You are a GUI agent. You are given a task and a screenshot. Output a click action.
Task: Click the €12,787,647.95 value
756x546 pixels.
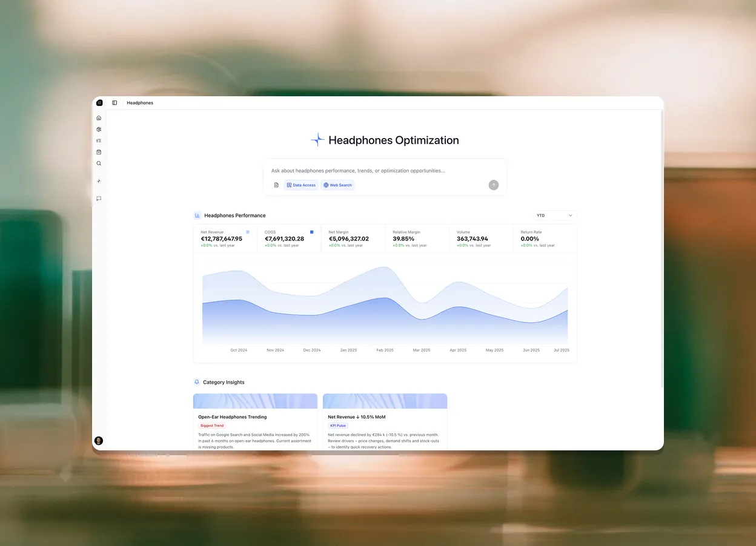(x=222, y=238)
